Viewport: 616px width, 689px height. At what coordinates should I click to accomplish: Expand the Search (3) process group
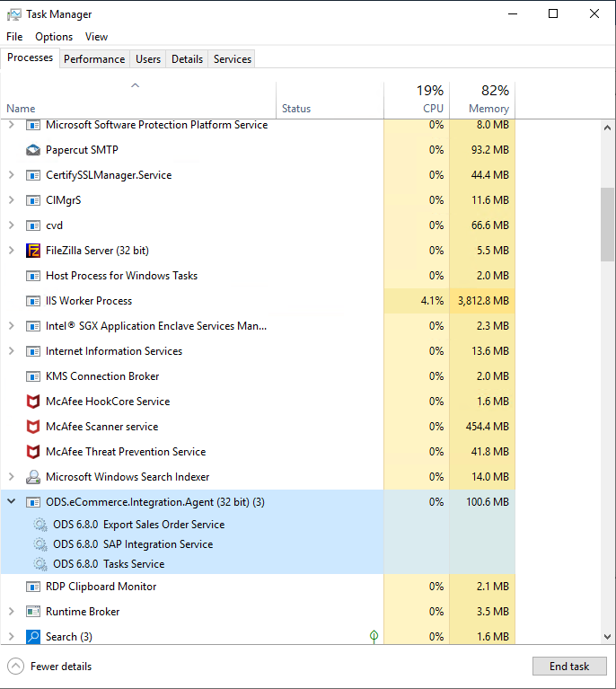12,636
